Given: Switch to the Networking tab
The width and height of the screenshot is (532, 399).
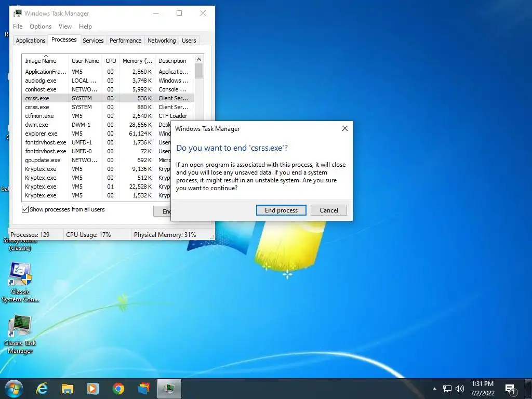Looking at the screenshot, I should point(162,41).
